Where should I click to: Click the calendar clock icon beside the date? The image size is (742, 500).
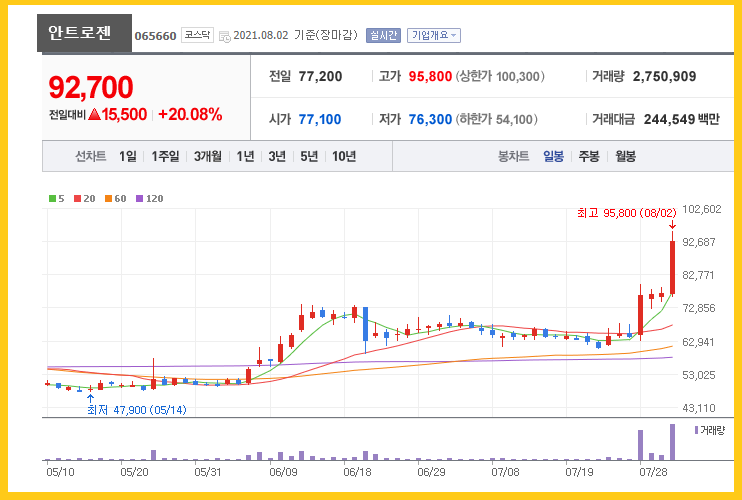(x=225, y=36)
